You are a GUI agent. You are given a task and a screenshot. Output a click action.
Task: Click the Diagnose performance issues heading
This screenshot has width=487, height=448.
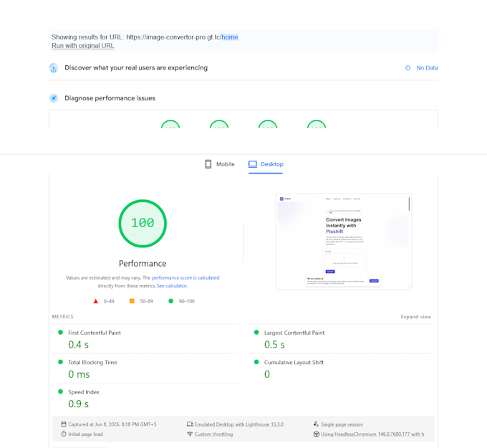click(x=110, y=98)
